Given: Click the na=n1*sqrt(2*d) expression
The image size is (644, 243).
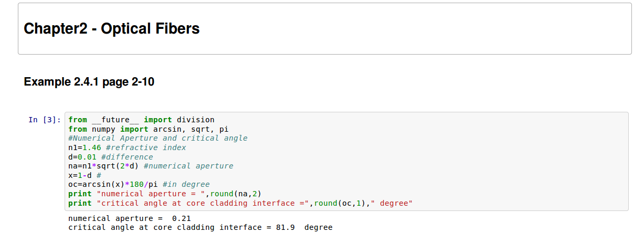Looking at the screenshot, I should tap(103, 166).
